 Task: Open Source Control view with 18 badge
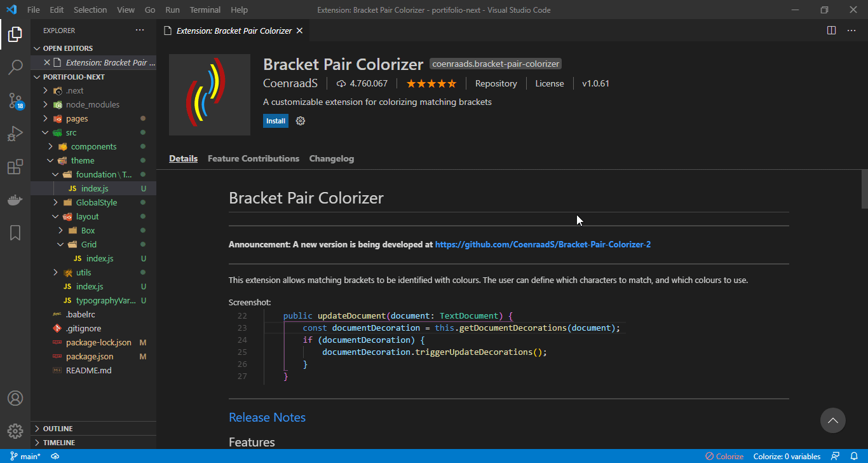click(x=15, y=100)
